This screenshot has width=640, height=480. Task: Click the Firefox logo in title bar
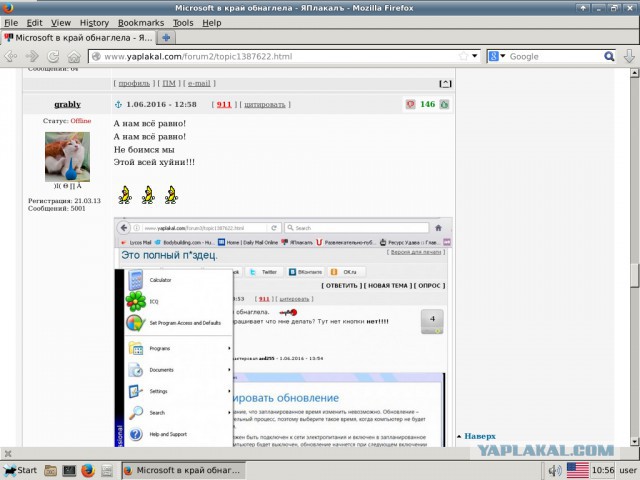[8, 7]
